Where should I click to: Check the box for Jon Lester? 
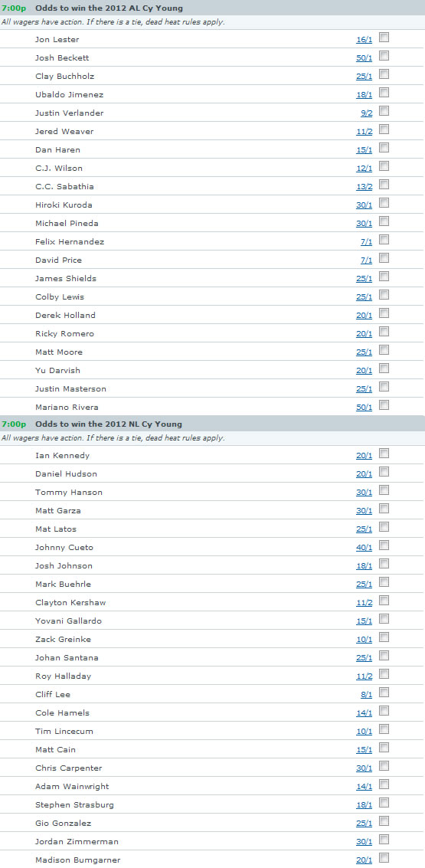pyautogui.click(x=384, y=38)
